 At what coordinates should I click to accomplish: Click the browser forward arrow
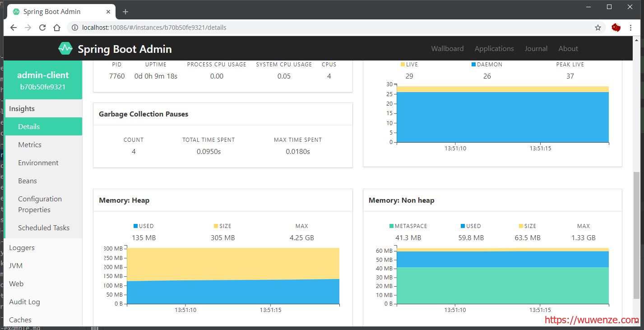click(x=28, y=28)
